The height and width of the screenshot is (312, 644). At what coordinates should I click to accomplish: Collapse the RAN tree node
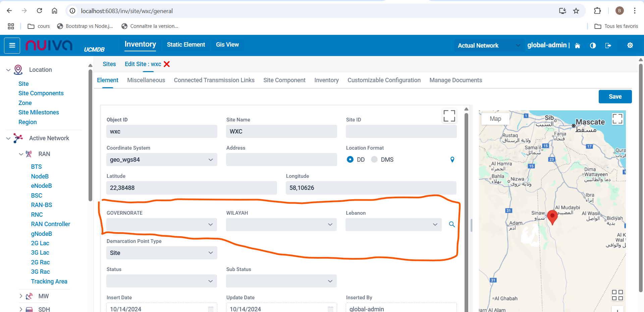pos(21,154)
